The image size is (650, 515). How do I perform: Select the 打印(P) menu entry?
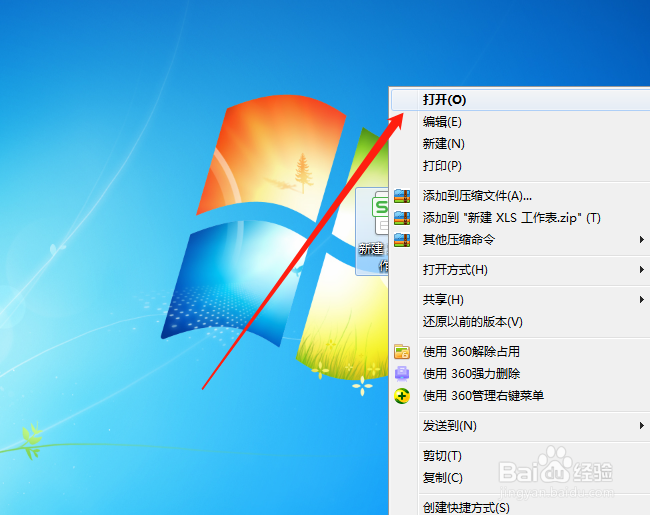(521, 166)
